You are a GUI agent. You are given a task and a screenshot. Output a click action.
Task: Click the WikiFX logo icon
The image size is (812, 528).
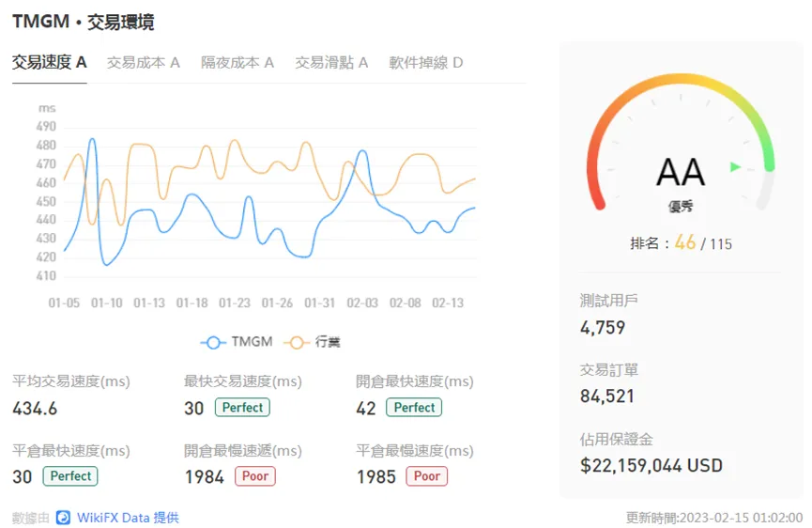[63, 517]
